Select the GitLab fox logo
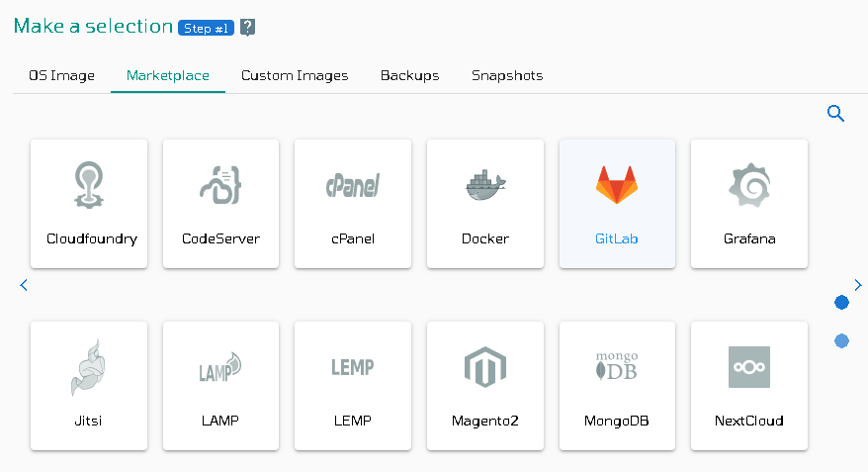The width and height of the screenshot is (868, 472). point(617,185)
